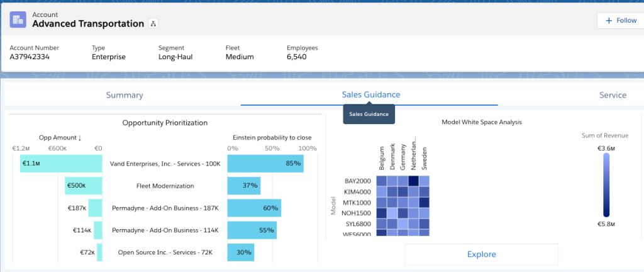Viewport: 644px width, 272px height.
Task: Click the Employees value 6,540
Action: 297,57
